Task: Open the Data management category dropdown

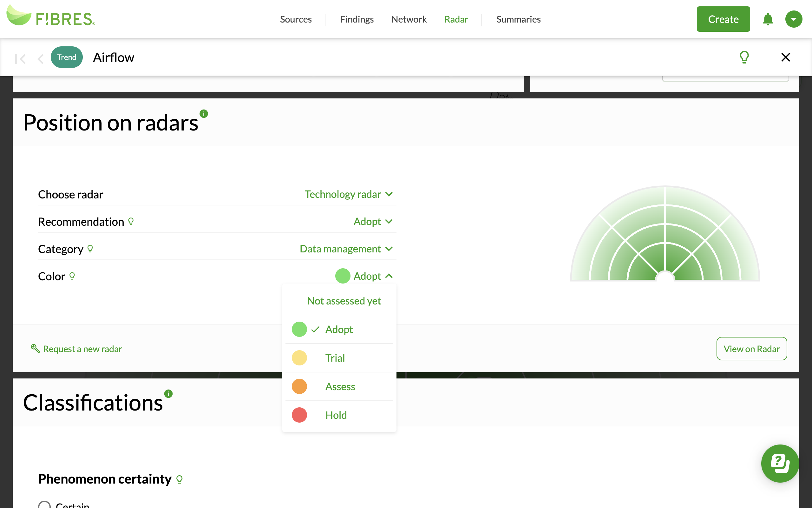Action: click(x=346, y=249)
